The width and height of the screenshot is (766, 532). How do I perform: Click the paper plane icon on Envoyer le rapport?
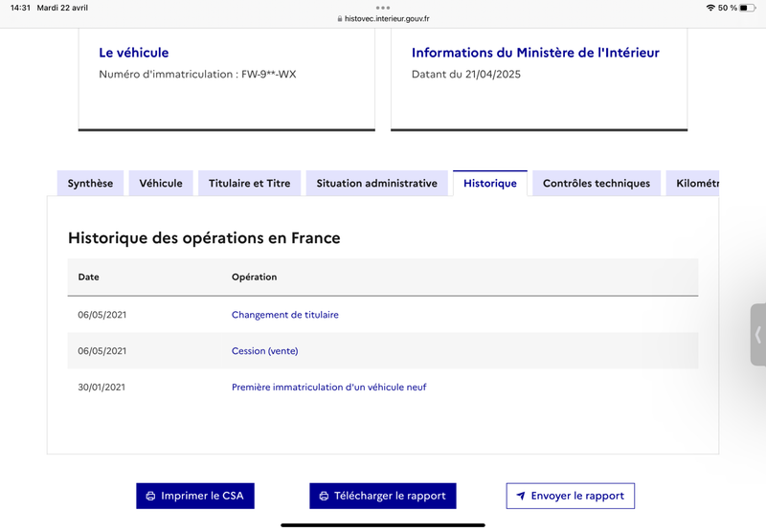click(x=521, y=496)
